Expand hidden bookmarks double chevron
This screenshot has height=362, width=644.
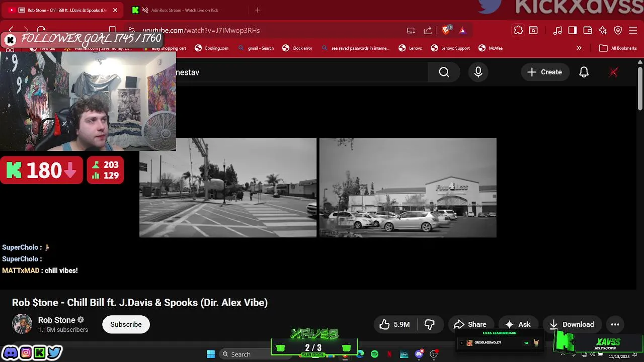tap(579, 48)
